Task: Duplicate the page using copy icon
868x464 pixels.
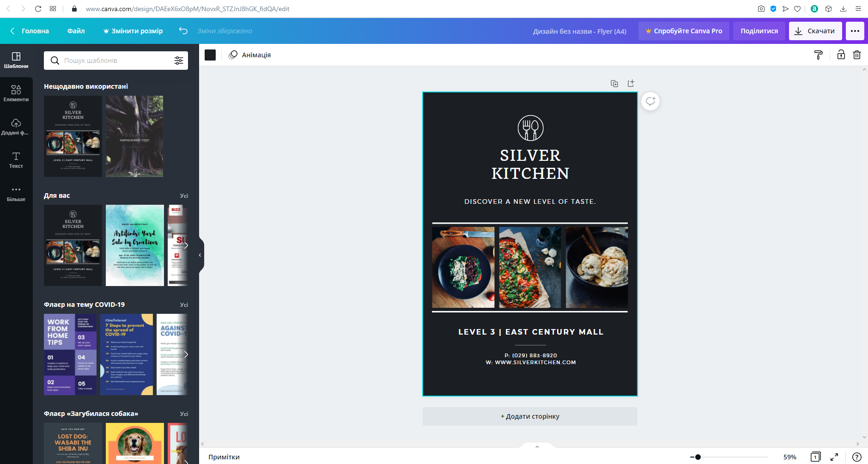Action: click(x=614, y=84)
